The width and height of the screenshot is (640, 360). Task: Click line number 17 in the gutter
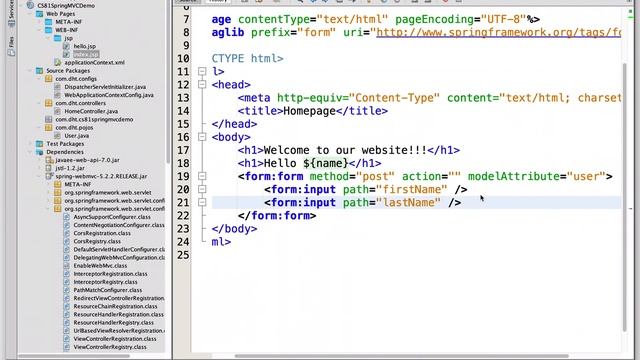click(183, 150)
